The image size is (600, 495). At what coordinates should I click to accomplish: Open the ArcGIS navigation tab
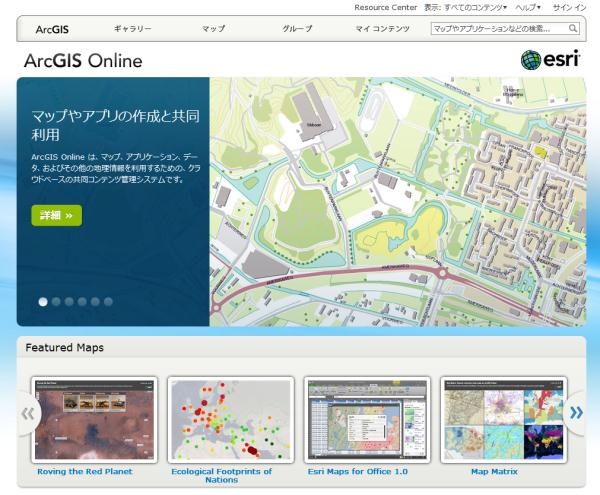click(x=52, y=30)
